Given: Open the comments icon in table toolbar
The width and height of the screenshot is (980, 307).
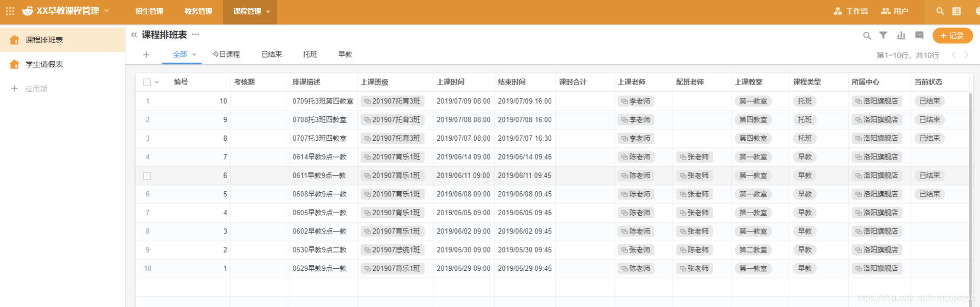Looking at the screenshot, I should (x=919, y=35).
